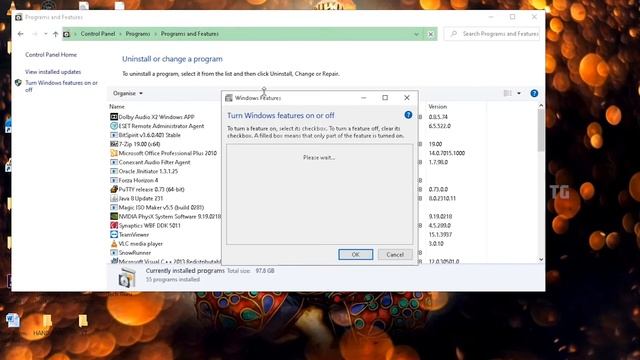Image resolution: width=640 pixels, height=360 pixels.
Task: Select Microsoft Office Professional Plus 2010 icon
Action: tap(114, 153)
